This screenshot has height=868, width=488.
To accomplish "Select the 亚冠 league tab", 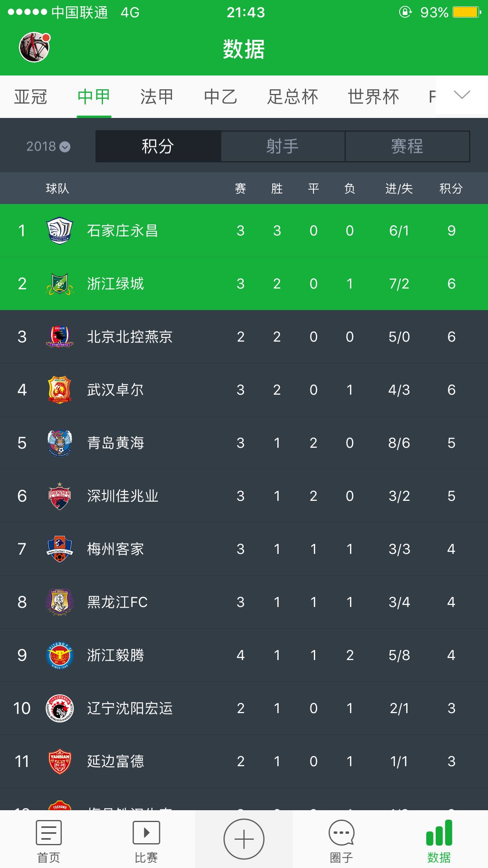I will 31,97.
